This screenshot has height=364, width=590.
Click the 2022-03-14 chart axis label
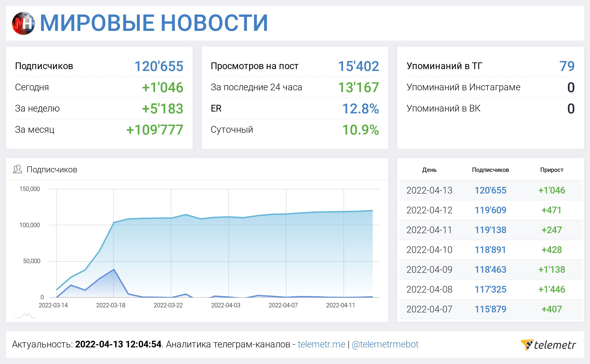53,305
